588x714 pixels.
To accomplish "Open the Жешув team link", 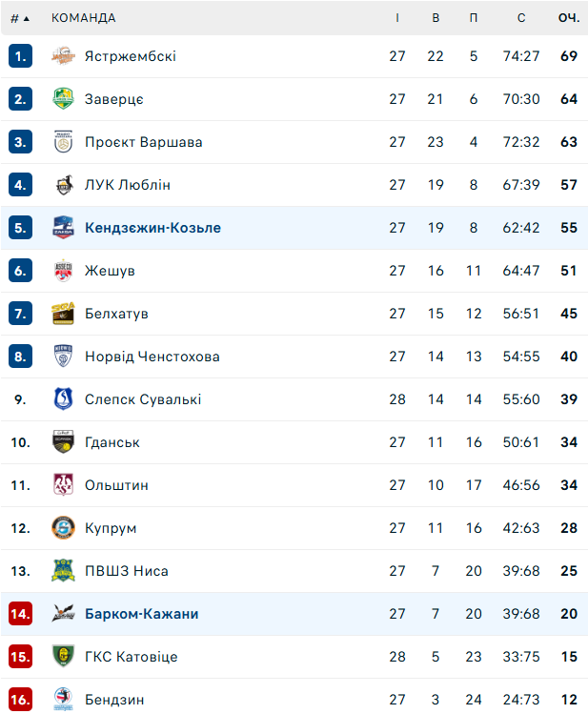I will tap(110, 271).
